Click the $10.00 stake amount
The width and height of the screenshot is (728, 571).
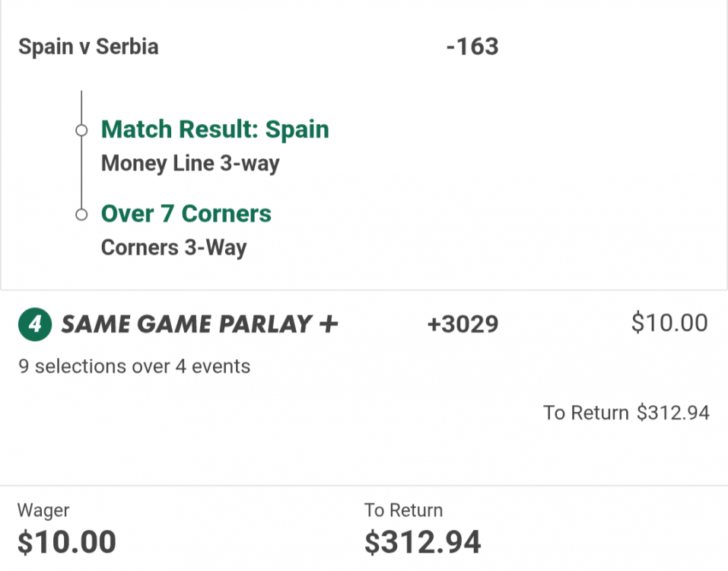coord(670,323)
